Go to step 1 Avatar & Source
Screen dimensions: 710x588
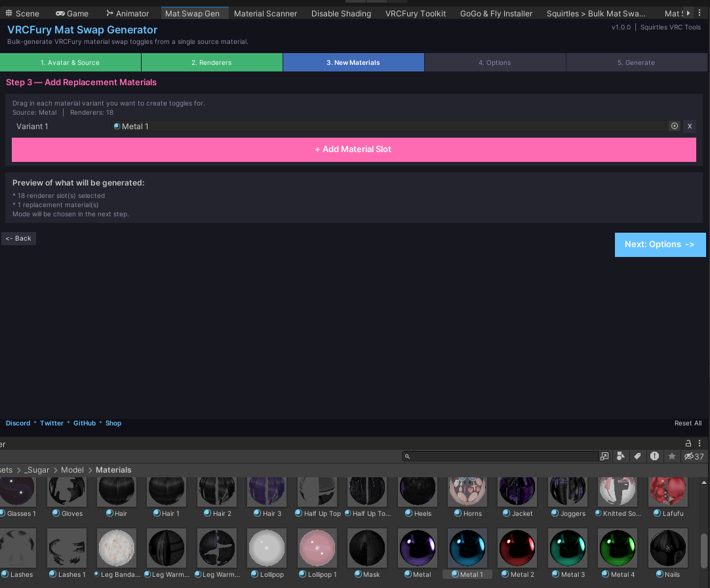pos(70,62)
